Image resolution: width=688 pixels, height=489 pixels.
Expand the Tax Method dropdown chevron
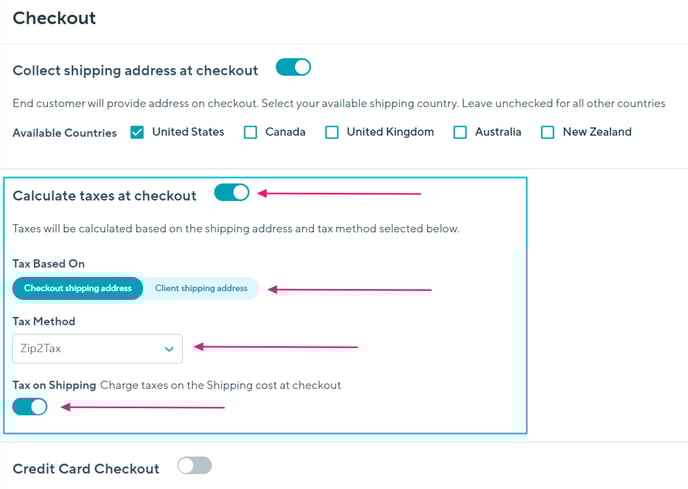169,349
